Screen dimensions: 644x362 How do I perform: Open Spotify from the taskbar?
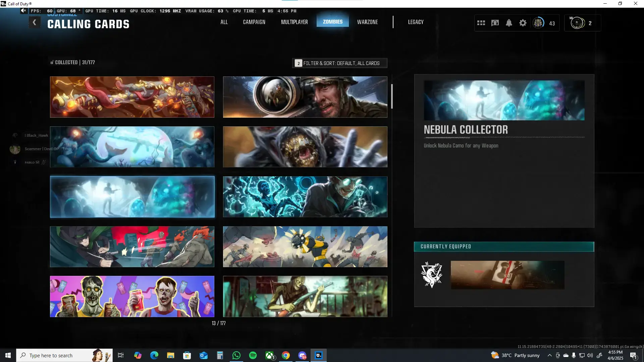pyautogui.click(x=253, y=355)
